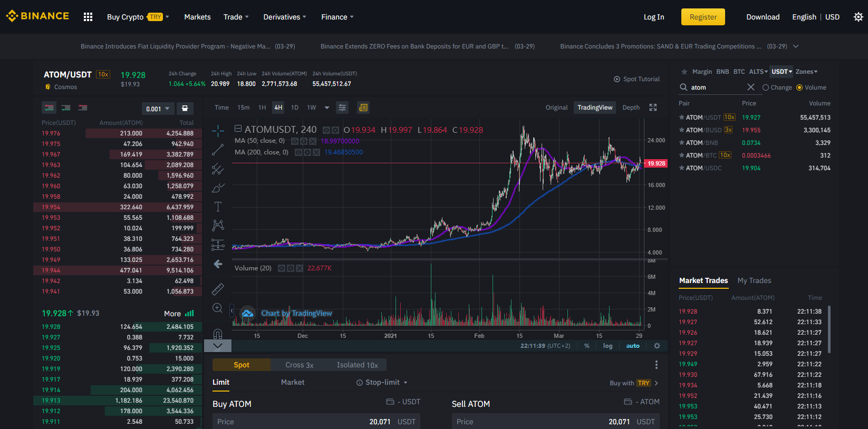Toggle visibility of ATOMUSDT main series

tap(326, 130)
